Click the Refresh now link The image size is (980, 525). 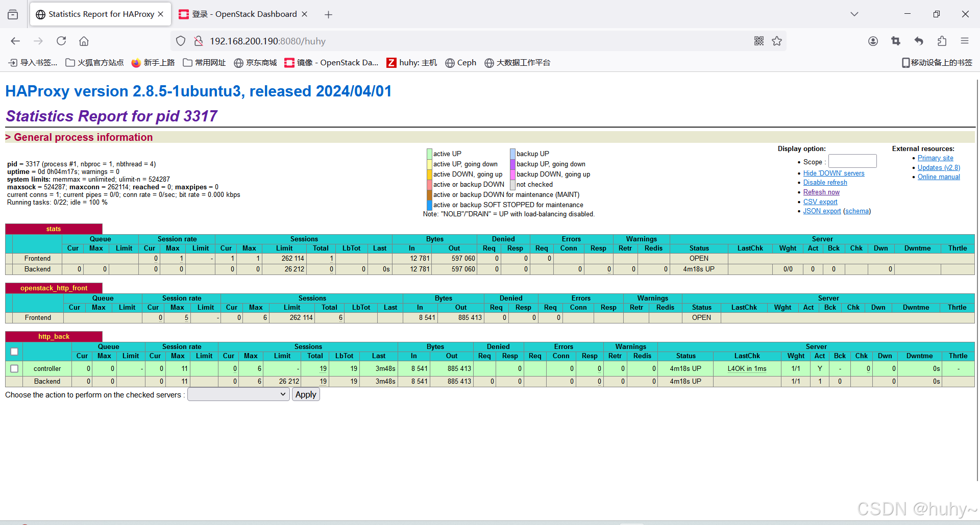point(821,192)
